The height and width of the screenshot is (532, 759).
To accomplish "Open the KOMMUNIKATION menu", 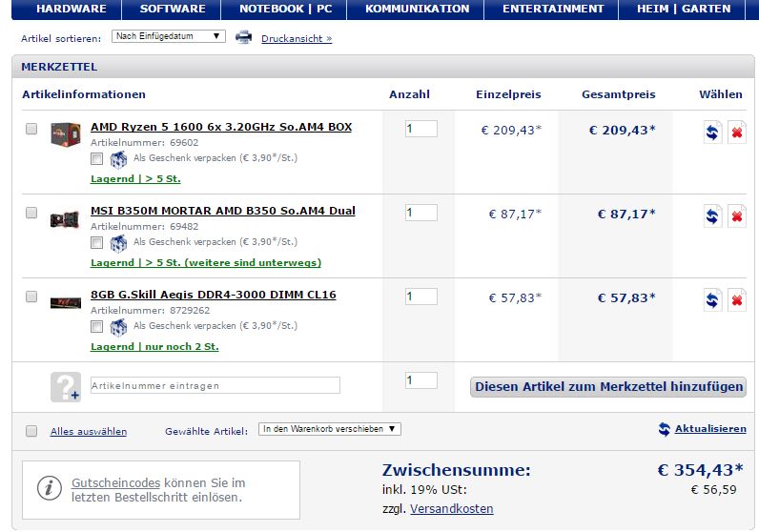I will [416, 10].
